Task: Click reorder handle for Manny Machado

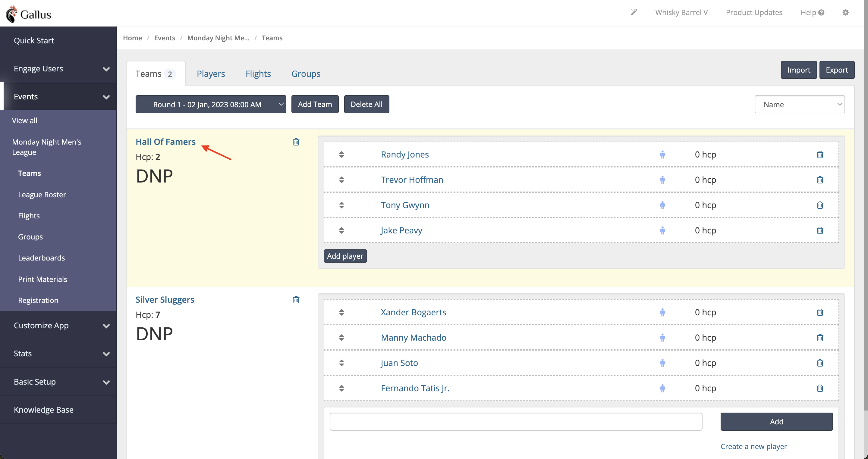Action: (x=341, y=338)
